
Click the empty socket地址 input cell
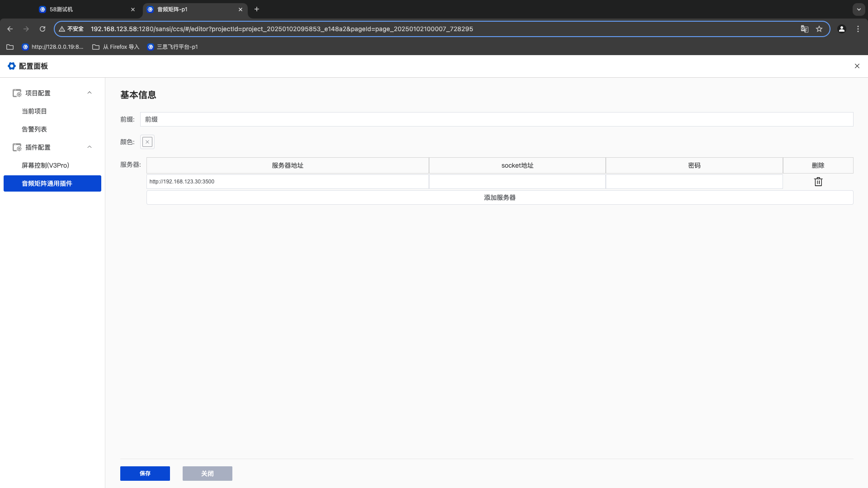[517, 182]
